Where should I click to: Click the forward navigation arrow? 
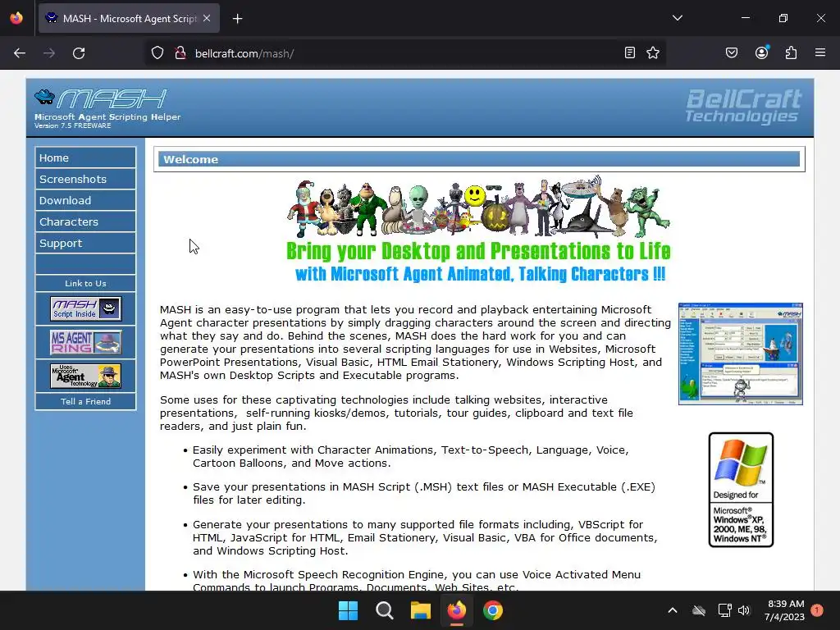coord(49,53)
